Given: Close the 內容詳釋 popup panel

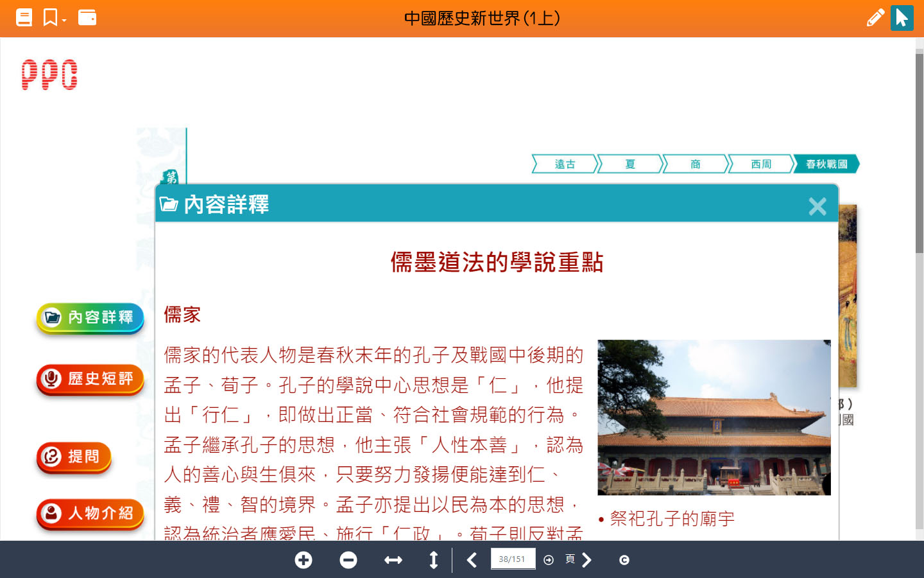Looking at the screenshot, I should 817,206.
